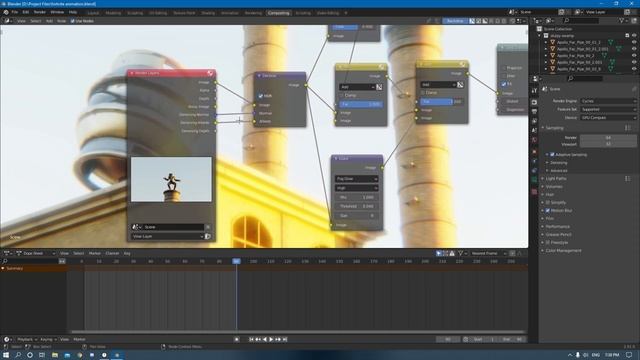
Task: Open the Tool properties tab icon
Action: [534, 91]
